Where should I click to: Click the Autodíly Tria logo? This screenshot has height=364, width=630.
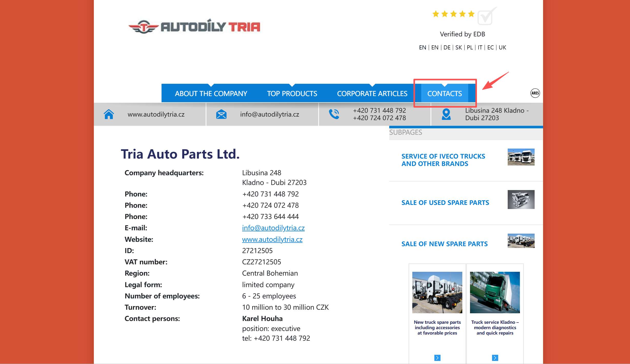[194, 26]
